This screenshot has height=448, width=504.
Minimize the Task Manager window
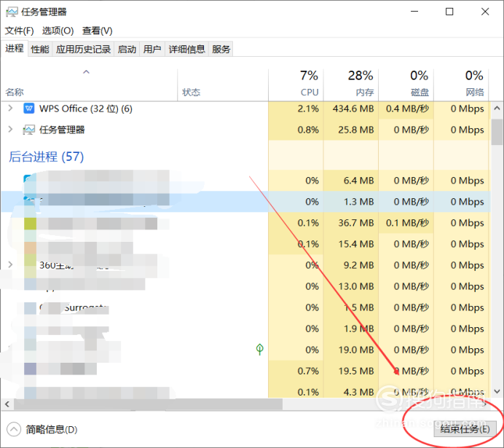414,12
